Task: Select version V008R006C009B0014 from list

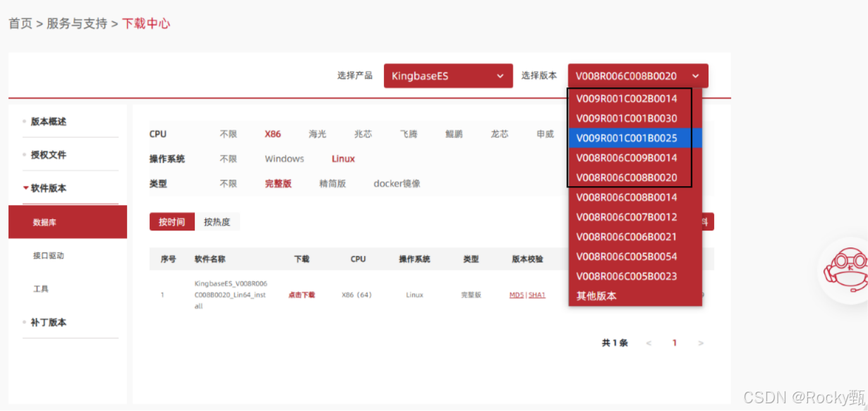Action: 635,158
